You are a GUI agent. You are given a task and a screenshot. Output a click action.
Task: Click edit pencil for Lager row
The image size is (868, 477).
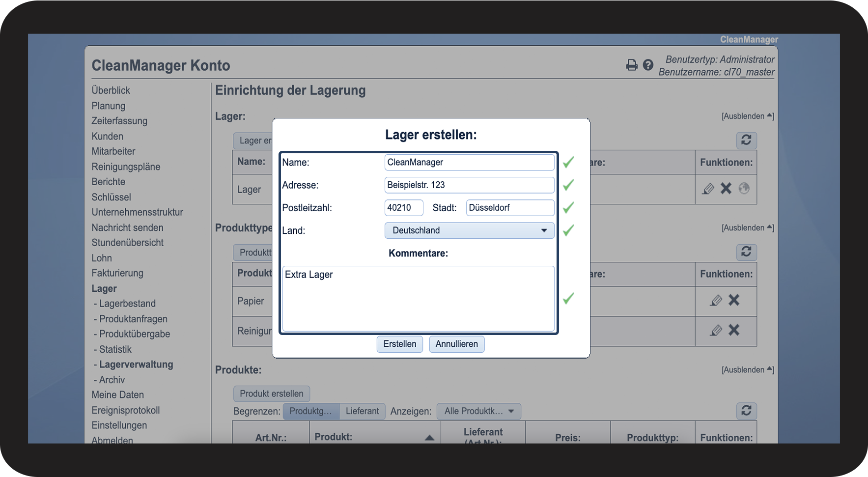[708, 189]
